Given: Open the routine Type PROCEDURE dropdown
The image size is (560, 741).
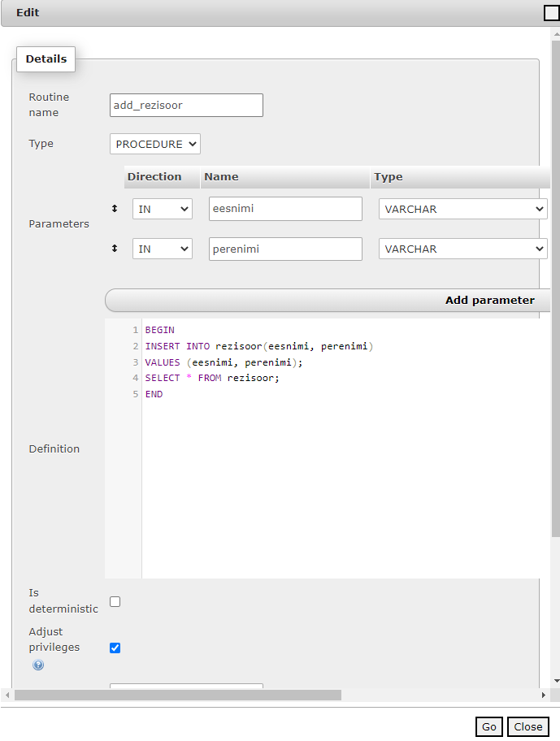Looking at the screenshot, I should [155, 144].
